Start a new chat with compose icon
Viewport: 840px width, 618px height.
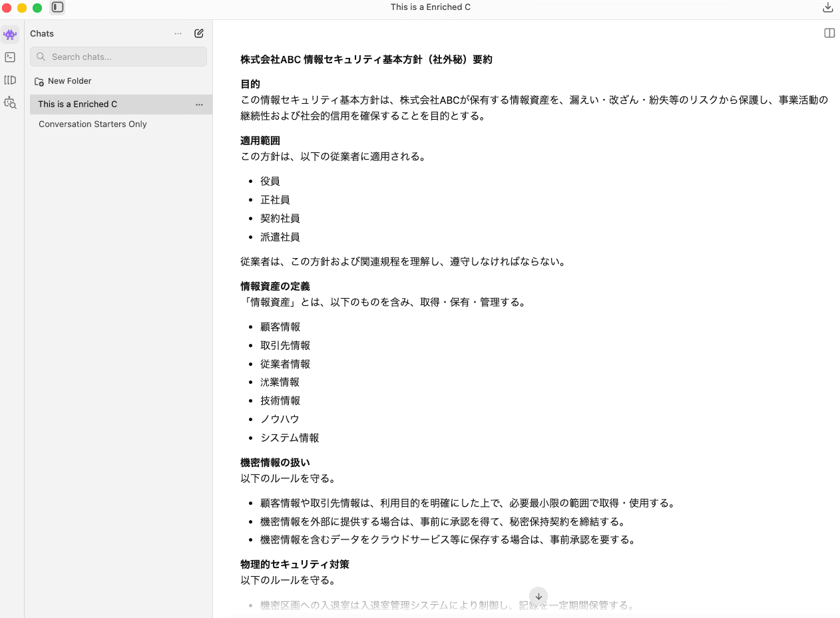pos(199,33)
